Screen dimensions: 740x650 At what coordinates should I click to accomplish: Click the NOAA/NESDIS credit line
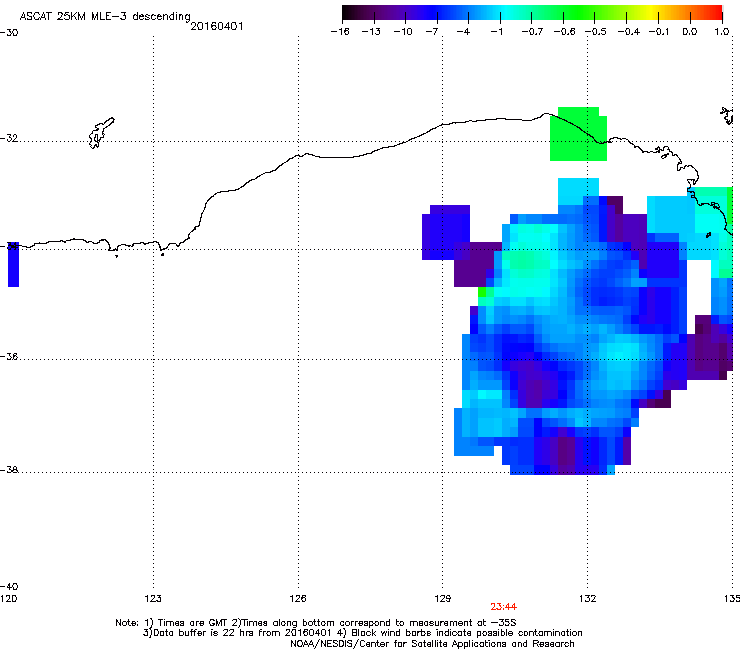[432, 644]
